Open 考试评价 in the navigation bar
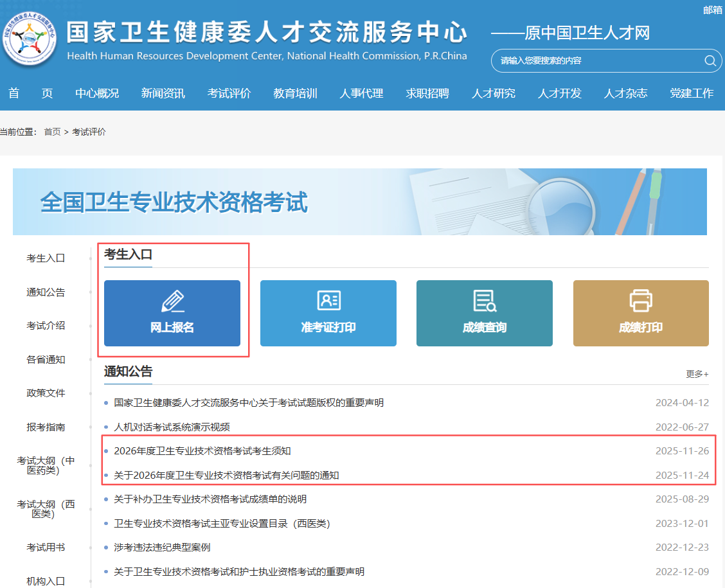Screen dimensions: 725x588 click(x=229, y=93)
